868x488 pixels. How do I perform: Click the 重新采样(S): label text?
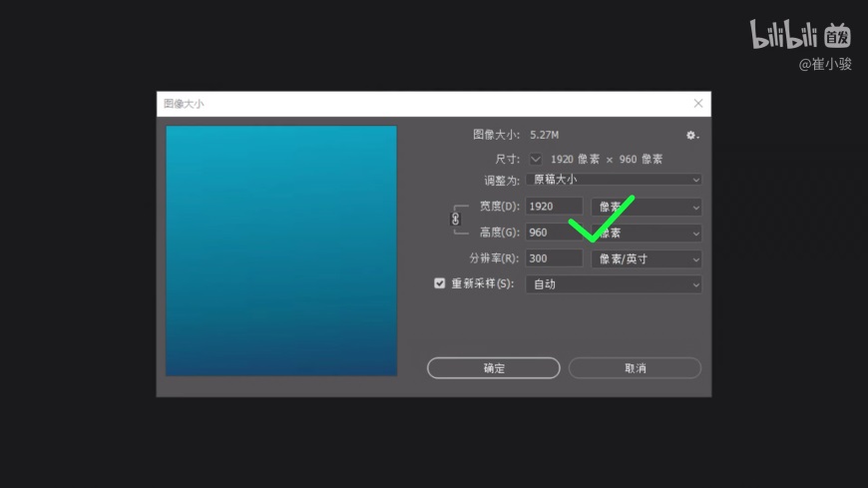483,283
